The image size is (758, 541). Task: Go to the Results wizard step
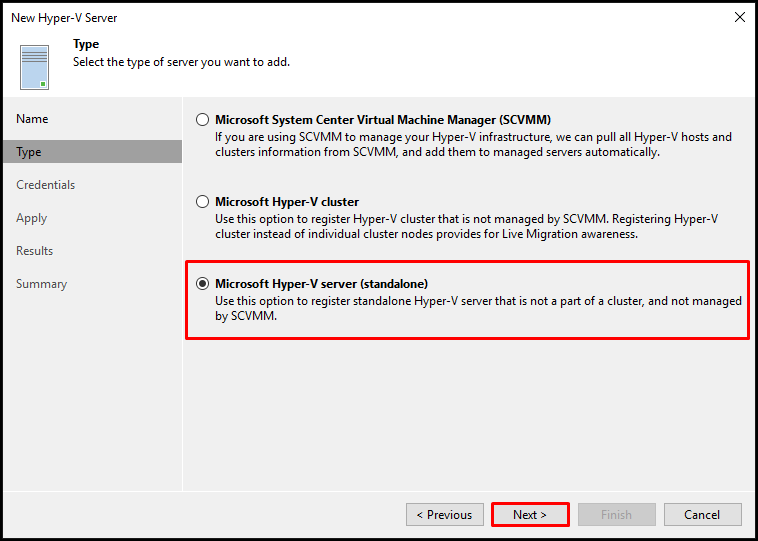point(34,251)
